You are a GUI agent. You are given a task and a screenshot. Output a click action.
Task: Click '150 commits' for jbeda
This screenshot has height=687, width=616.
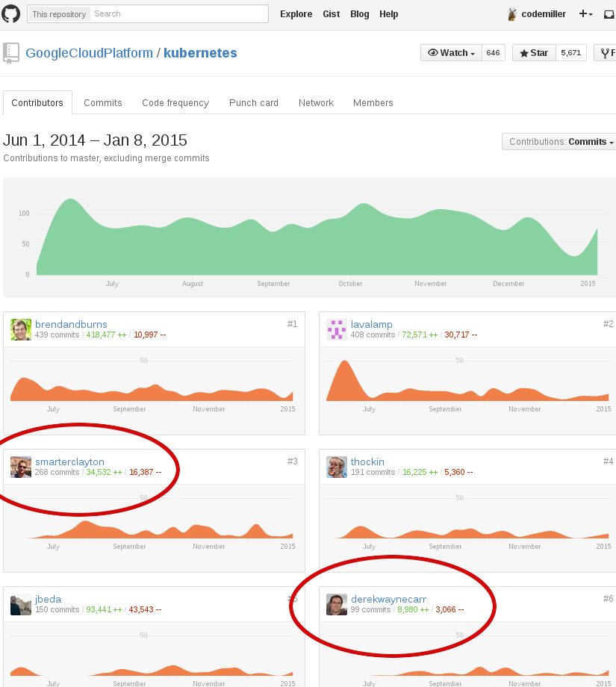point(57,610)
